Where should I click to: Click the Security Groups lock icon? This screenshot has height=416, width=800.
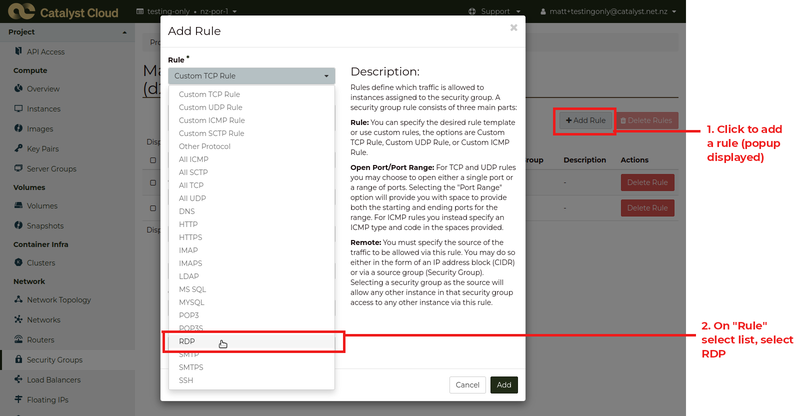(x=18, y=359)
